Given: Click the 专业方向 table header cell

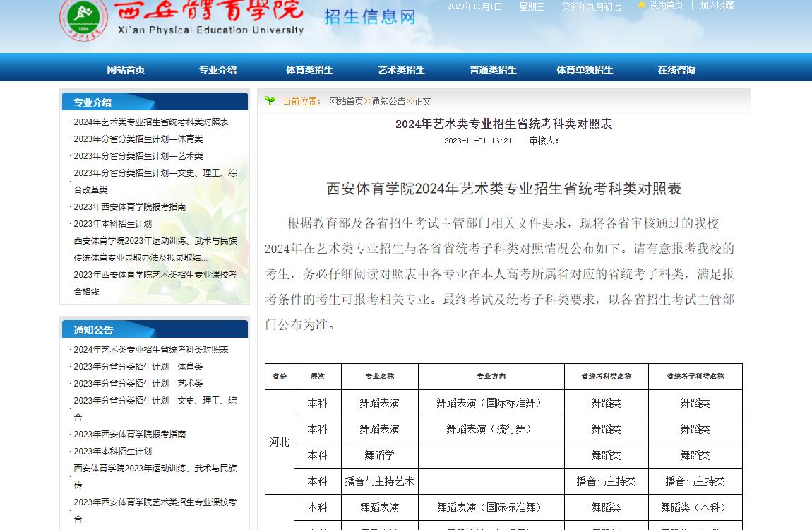Looking at the screenshot, I should pyautogui.click(x=491, y=377).
